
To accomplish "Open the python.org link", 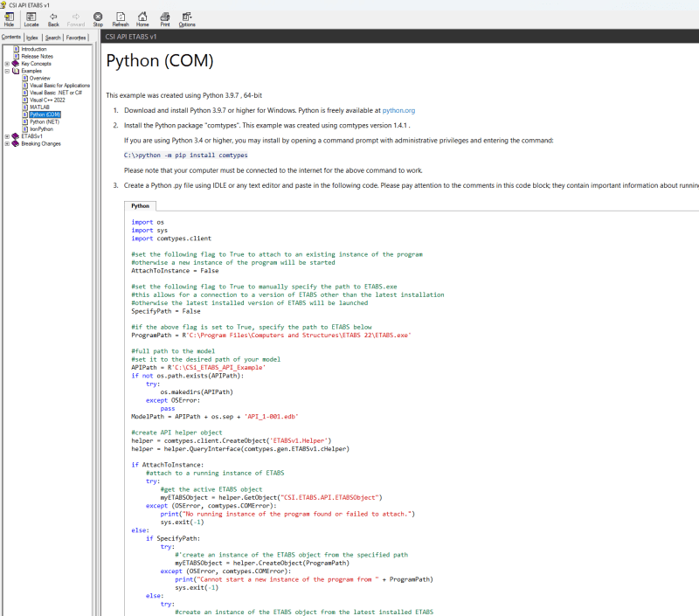I will pos(398,111).
